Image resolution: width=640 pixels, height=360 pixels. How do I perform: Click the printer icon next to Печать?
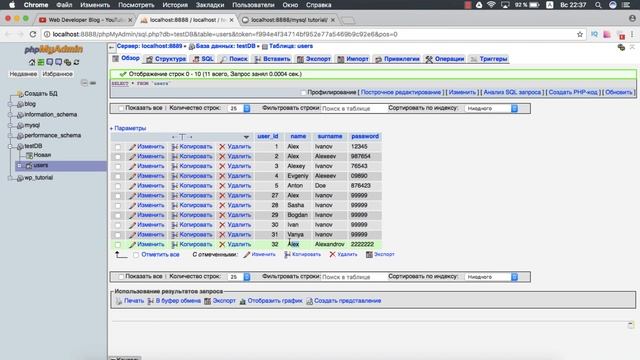pyautogui.click(x=119, y=301)
